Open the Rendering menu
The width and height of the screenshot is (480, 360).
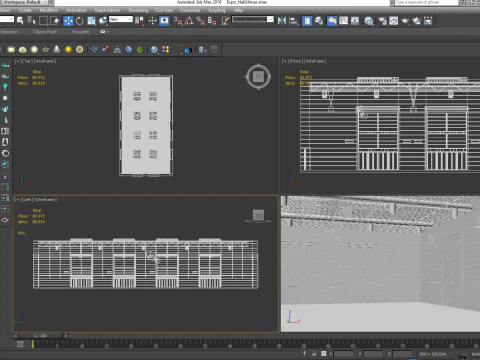(138, 10)
